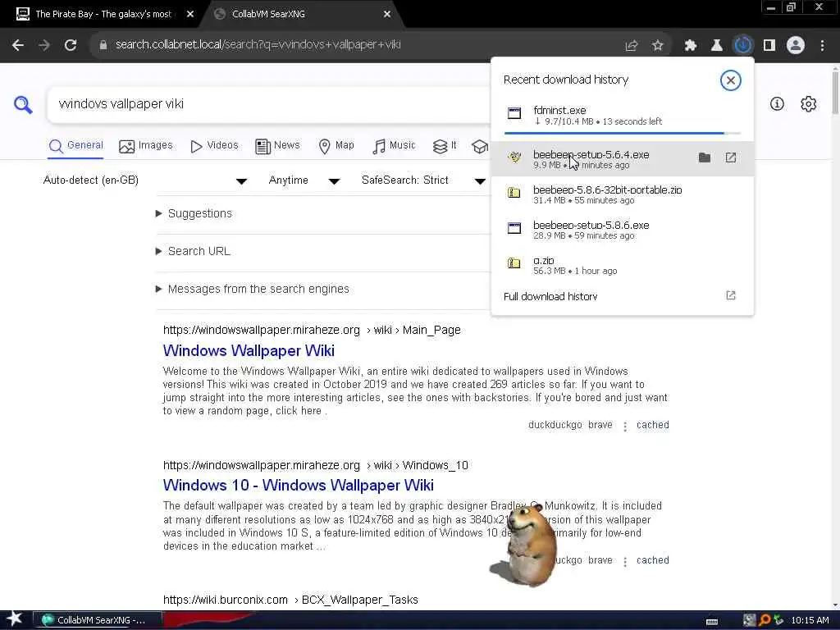The height and width of the screenshot is (630, 840).
Task: Show beebeep-setup-5.6.4.exe in folder
Action: pyautogui.click(x=705, y=157)
